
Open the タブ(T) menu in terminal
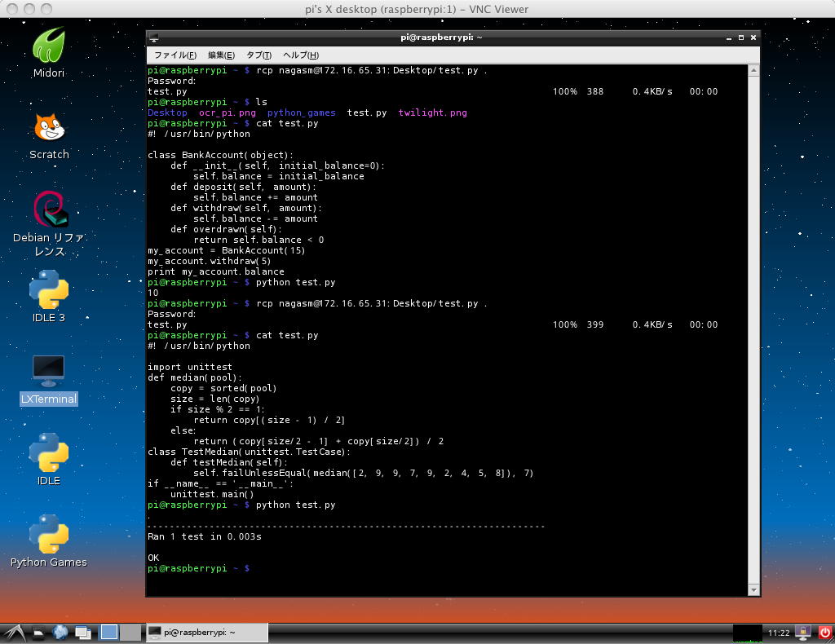258,55
